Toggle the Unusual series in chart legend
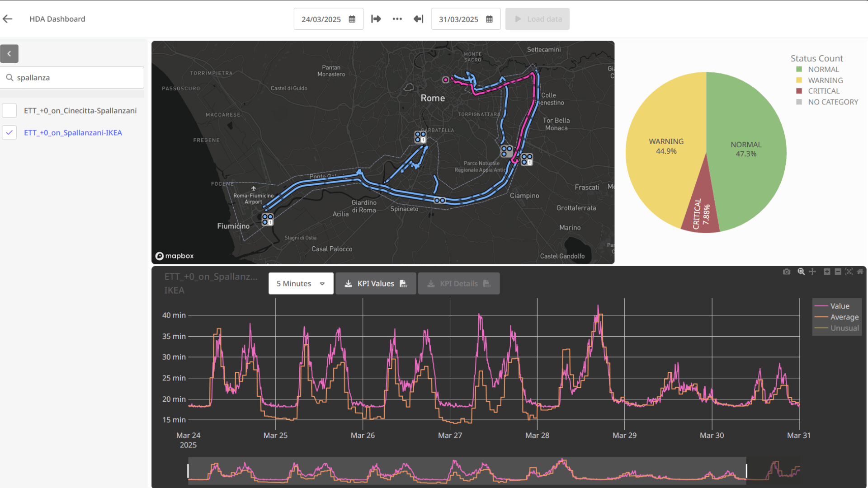Screen dimensions: 868x488 coord(844,328)
